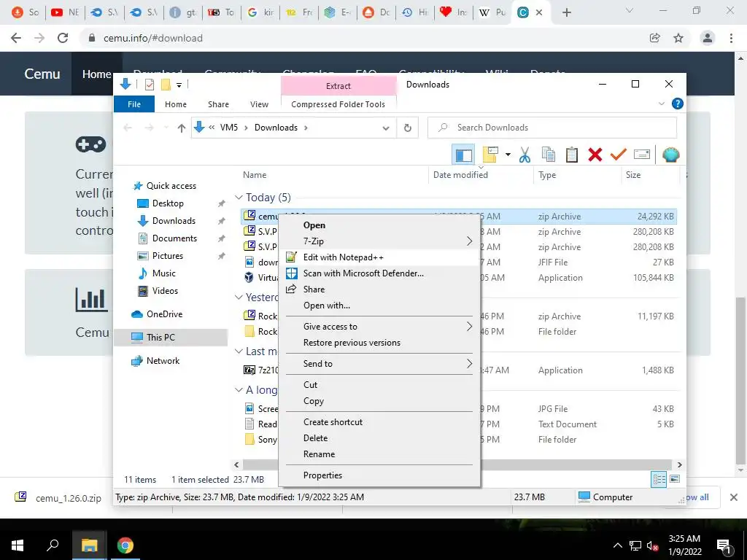Image resolution: width=747 pixels, height=560 pixels.
Task: Select Delete in the context menu
Action: pos(379,438)
